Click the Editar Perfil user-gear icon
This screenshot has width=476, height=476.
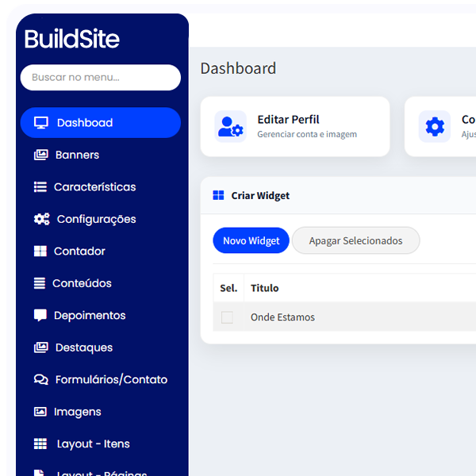(x=231, y=126)
